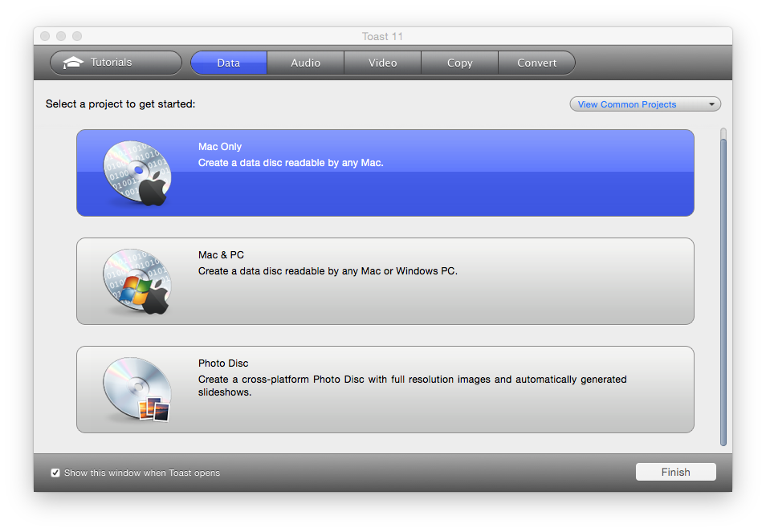Click the 'Select a project to get started:' label
Image resolution: width=766 pixels, height=532 pixels.
click(x=120, y=104)
